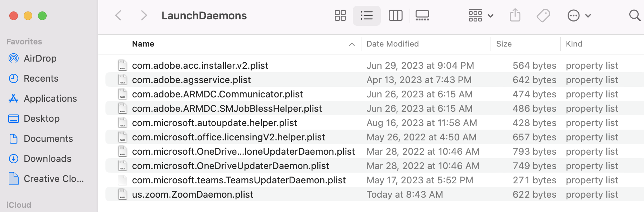This screenshot has width=644, height=212.
Task: Sort files by Date Modified
Action: point(393,44)
